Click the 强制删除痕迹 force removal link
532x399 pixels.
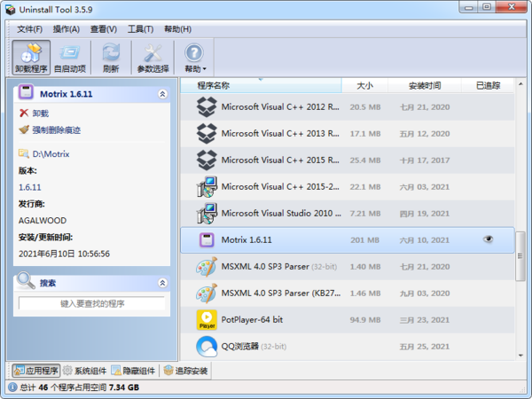tap(56, 129)
